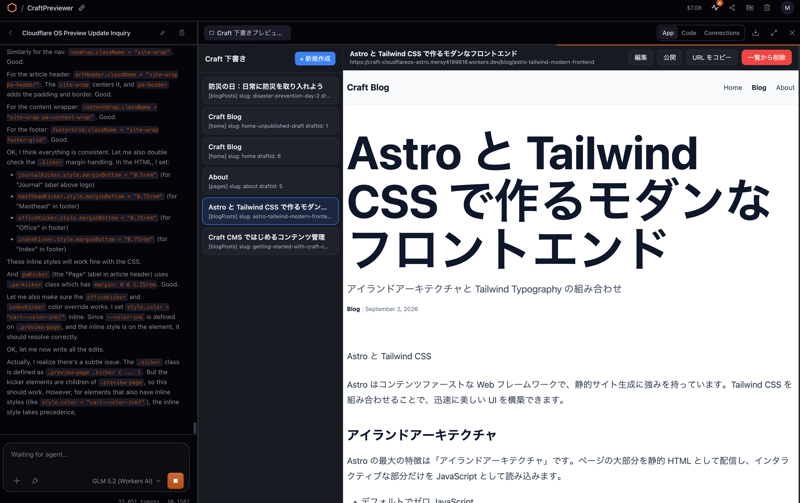The height and width of the screenshot is (503, 800).
Task: Click the 編集 button
Action: pyautogui.click(x=640, y=57)
